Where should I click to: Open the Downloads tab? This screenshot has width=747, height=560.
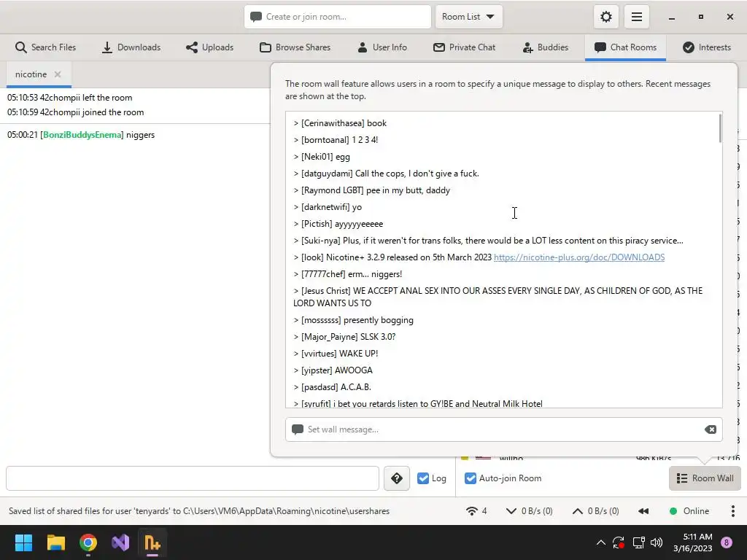(131, 47)
